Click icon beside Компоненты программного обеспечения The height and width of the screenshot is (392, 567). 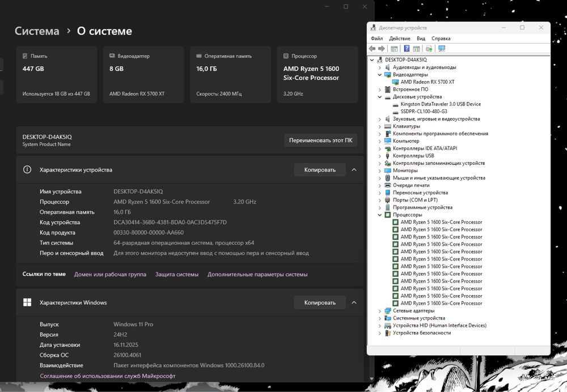(388, 134)
